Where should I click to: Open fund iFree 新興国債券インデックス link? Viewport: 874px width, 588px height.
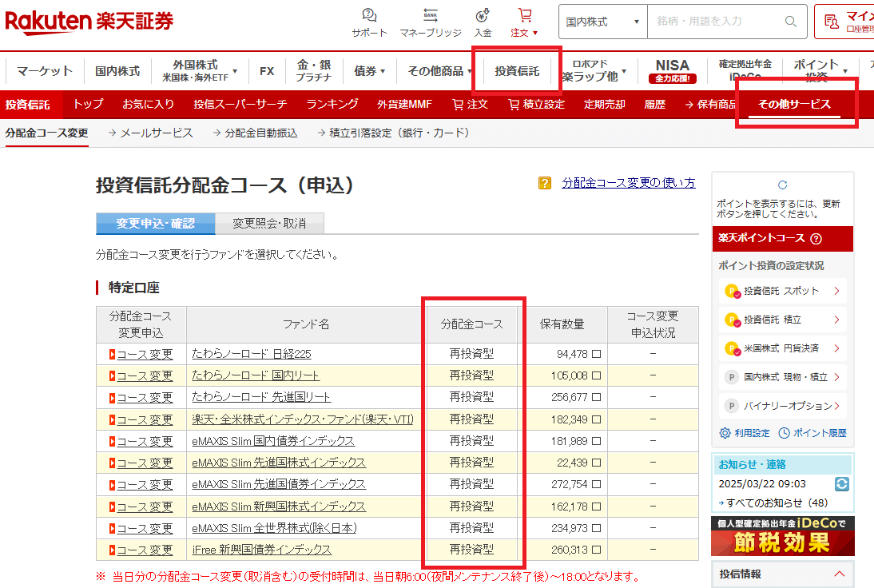(261, 550)
